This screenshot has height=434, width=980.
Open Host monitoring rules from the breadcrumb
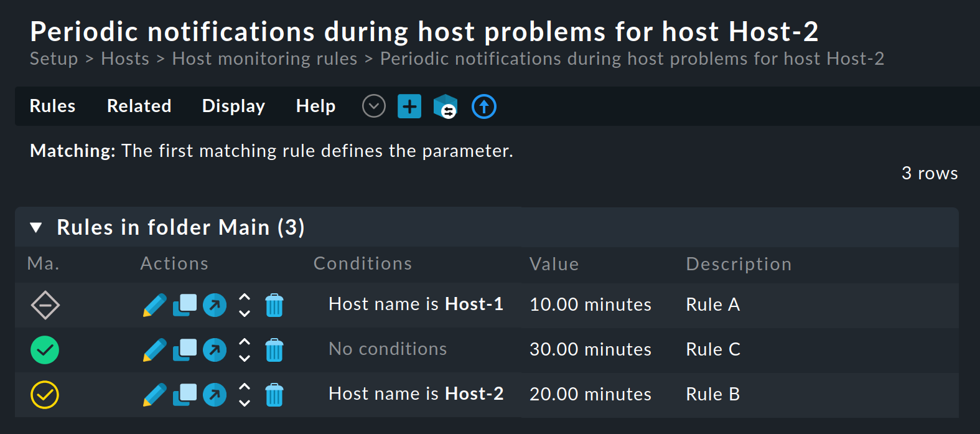[264, 59]
